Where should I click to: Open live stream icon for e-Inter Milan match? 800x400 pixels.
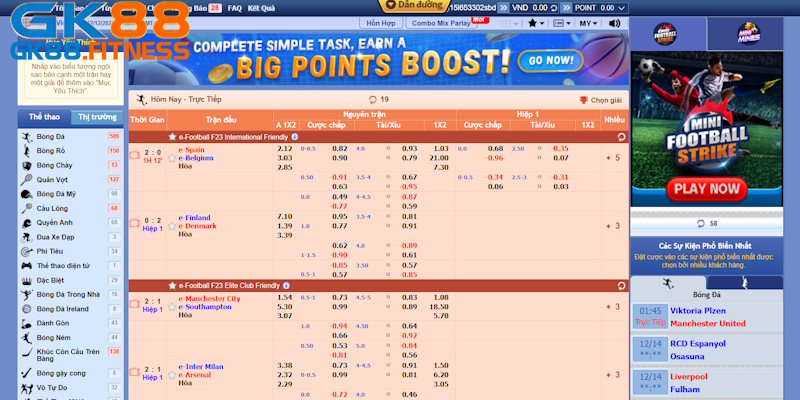[134, 372]
